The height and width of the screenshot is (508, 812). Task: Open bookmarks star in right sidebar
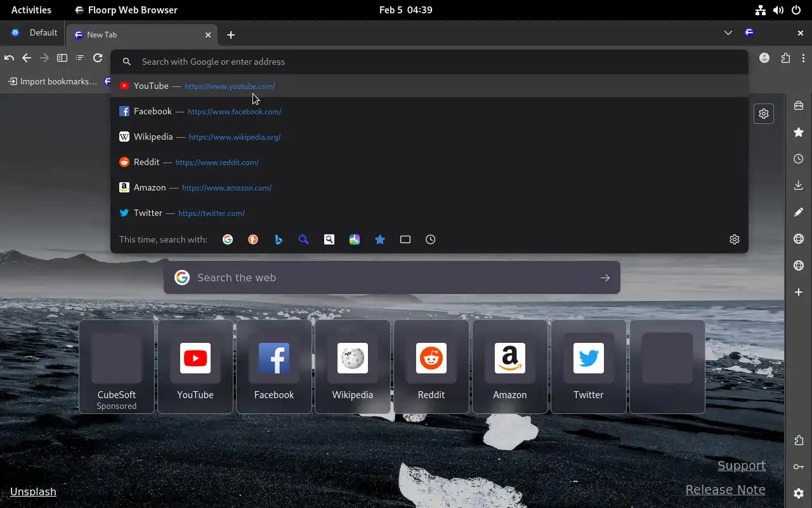[x=799, y=132]
